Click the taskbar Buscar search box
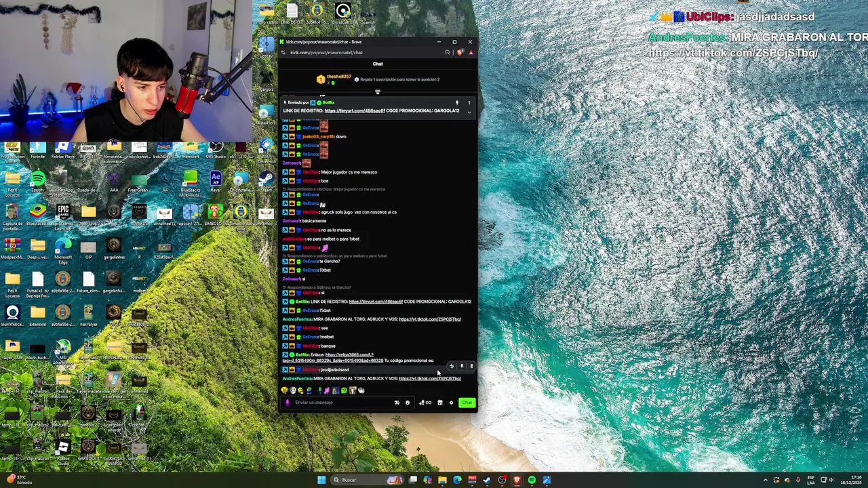 [x=367, y=480]
